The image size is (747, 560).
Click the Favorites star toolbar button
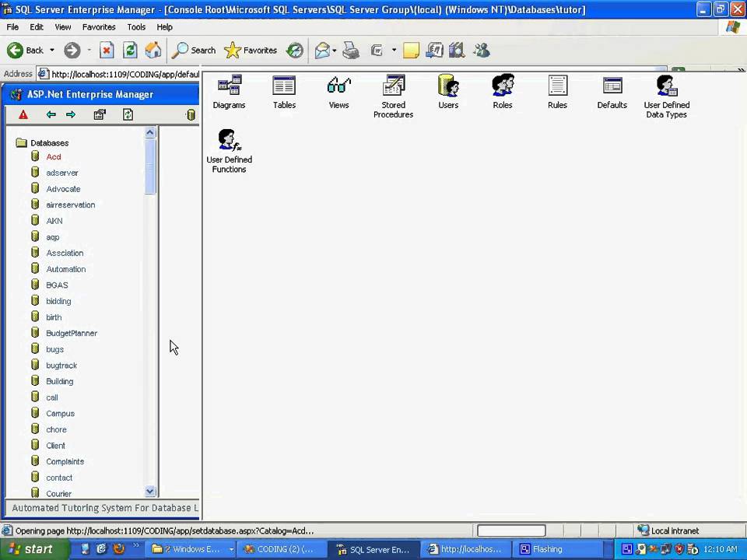click(x=251, y=50)
